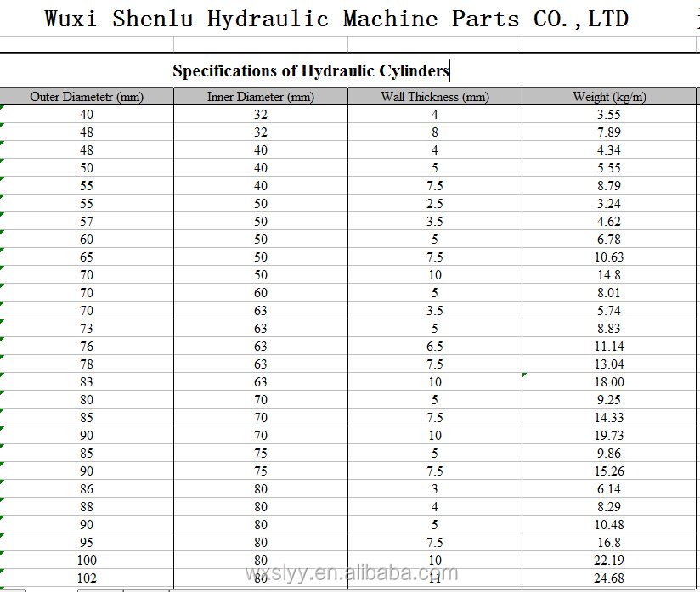
Task: Click the weight cell 5.74
Action: point(609,311)
